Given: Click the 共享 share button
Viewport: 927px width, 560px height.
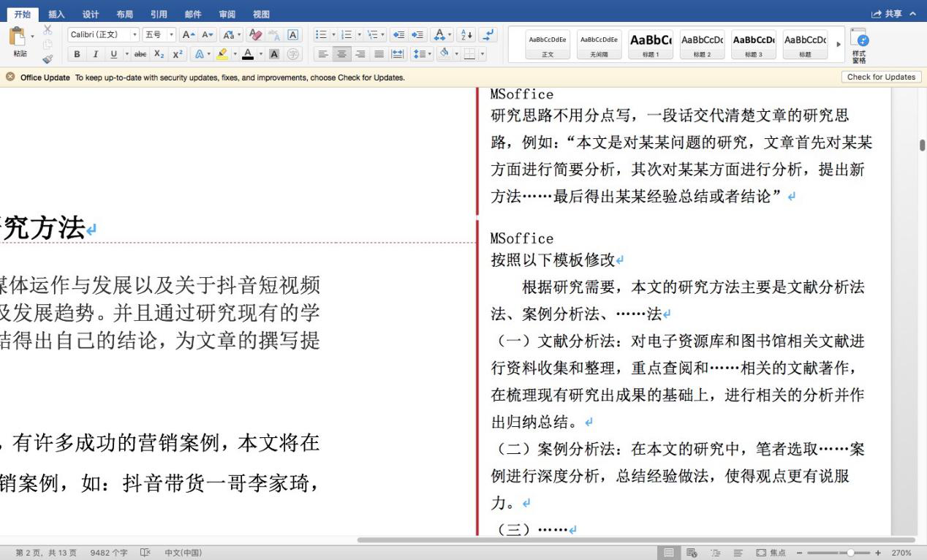Looking at the screenshot, I should pos(887,14).
